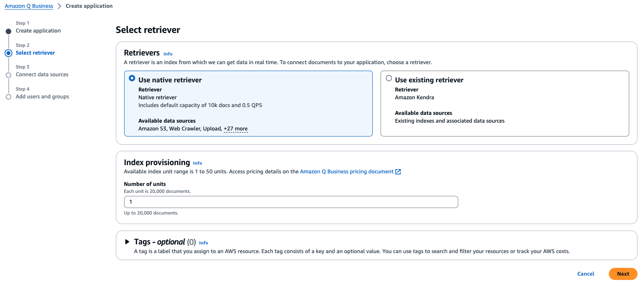Click Step 3 Connect data sources
This screenshot has width=644, height=283.
coord(42,75)
